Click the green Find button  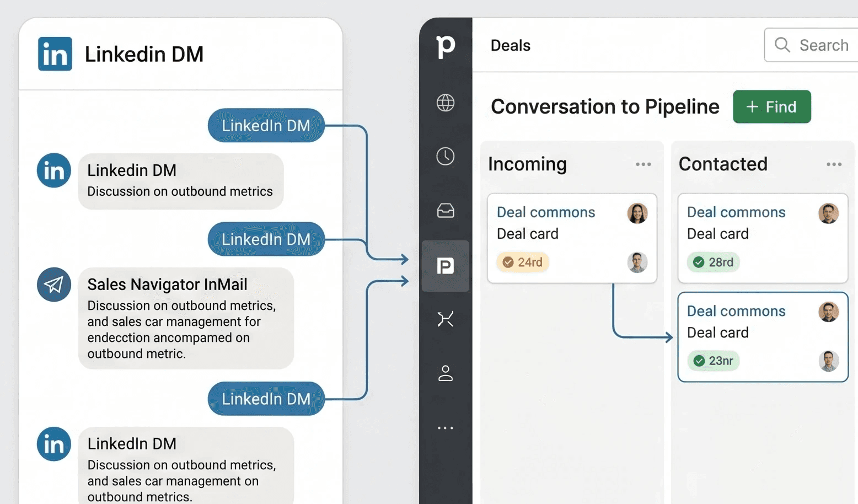pyautogui.click(x=771, y=106)
